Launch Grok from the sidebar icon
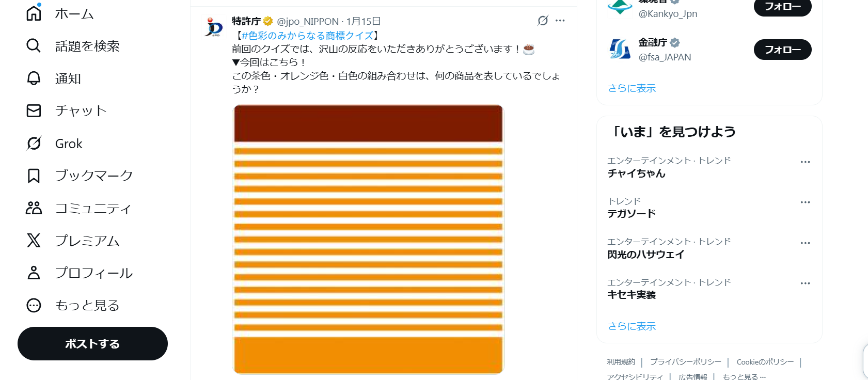The image size is (868, 380). point(33,143)
